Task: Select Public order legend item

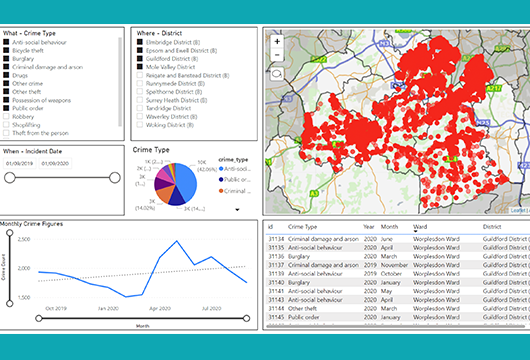Action: click(235, 179)
